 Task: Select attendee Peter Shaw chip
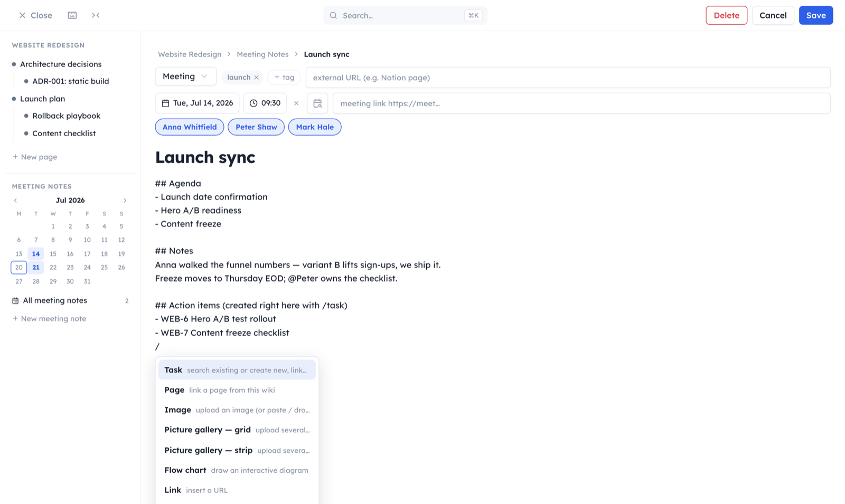click(x=256, y=127)
